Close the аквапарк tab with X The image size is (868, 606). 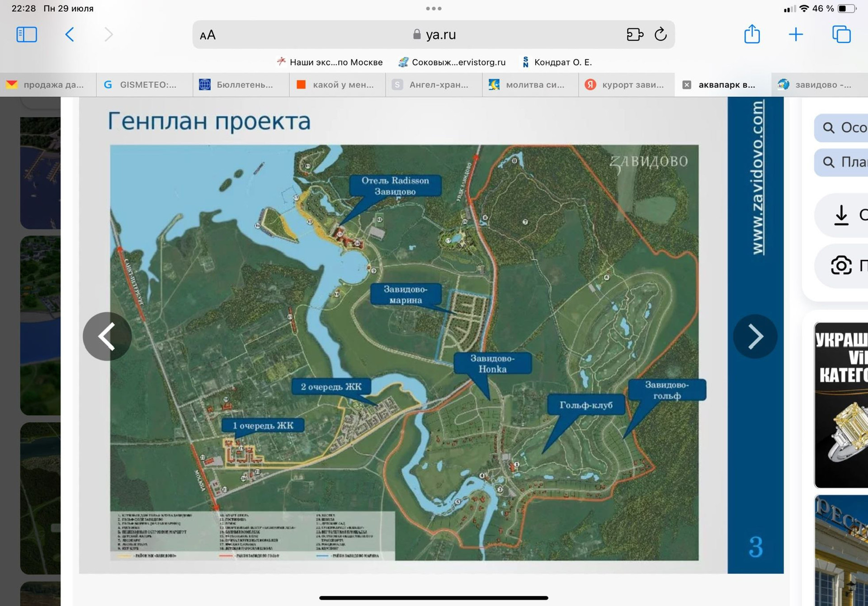[x=687, y=85]
